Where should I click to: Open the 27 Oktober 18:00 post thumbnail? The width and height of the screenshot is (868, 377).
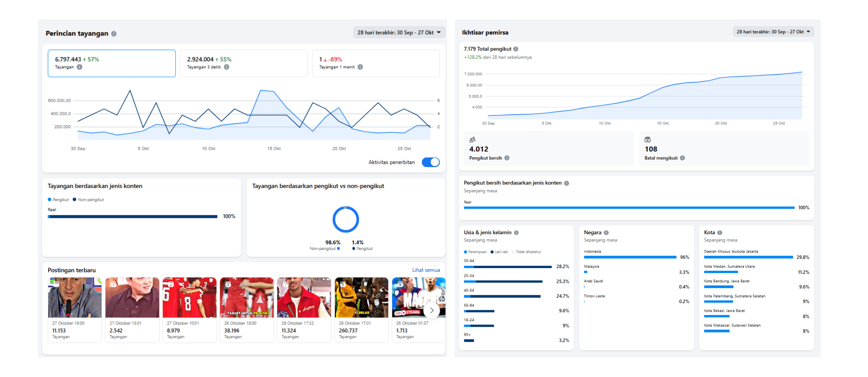(75, 298)
